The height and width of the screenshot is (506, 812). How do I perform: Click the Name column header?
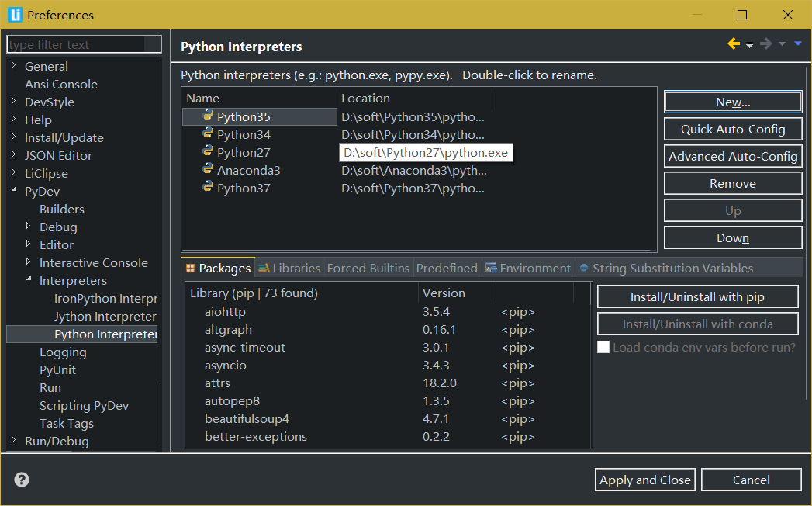tap(260, 98)
